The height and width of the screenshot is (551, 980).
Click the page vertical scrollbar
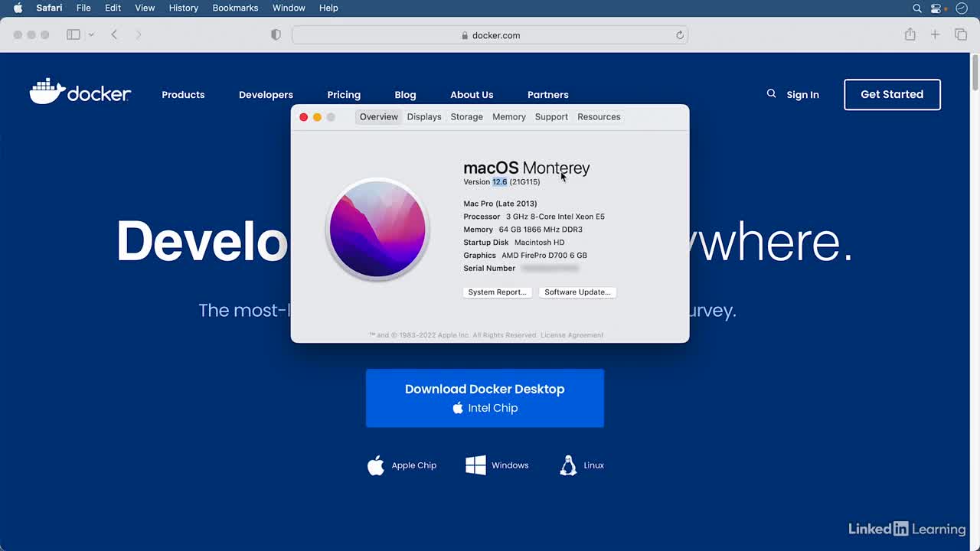point(975,73)
